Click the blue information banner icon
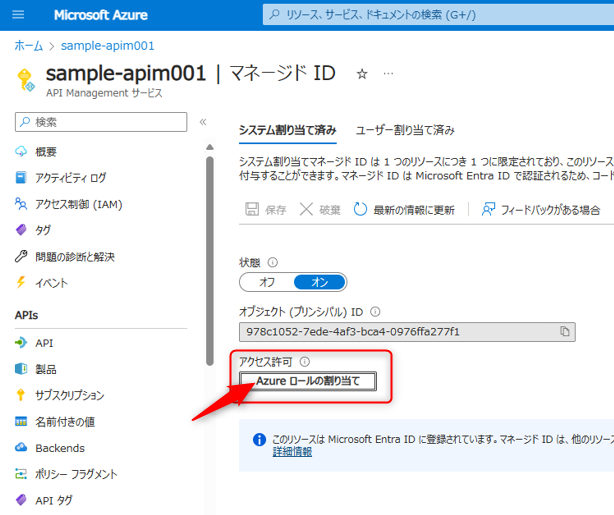 (259, 439)
